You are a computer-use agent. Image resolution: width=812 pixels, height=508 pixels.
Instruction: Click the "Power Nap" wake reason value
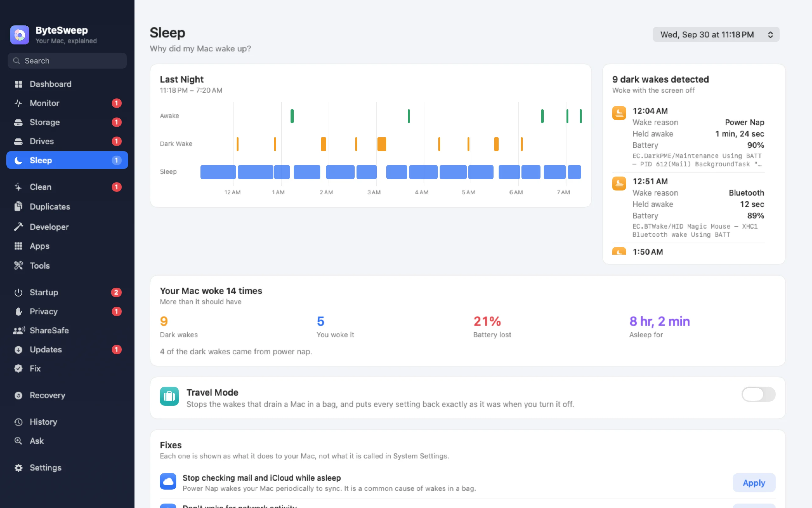coord(744,122)
